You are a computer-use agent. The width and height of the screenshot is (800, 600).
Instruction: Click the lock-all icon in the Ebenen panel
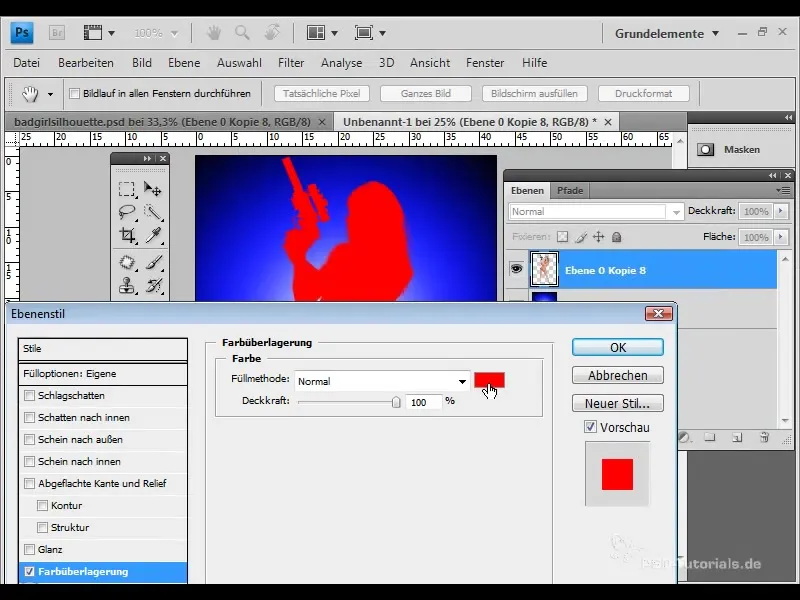(616, 237)
